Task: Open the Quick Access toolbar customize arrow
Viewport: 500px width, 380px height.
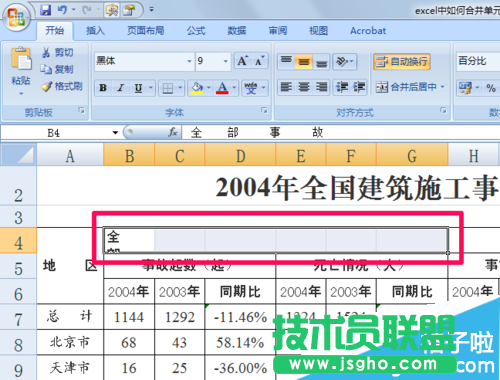Action: point(151,10)
